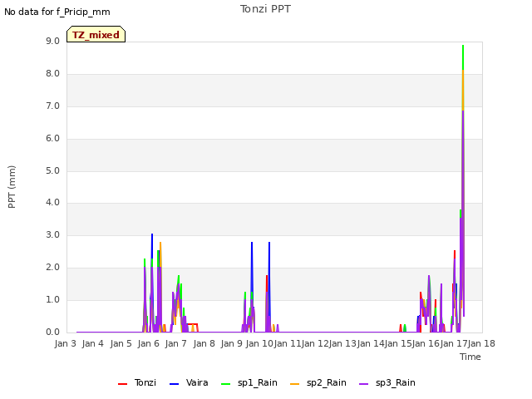Click the 7.0 y-axis tick value

[x=52, y=106]
